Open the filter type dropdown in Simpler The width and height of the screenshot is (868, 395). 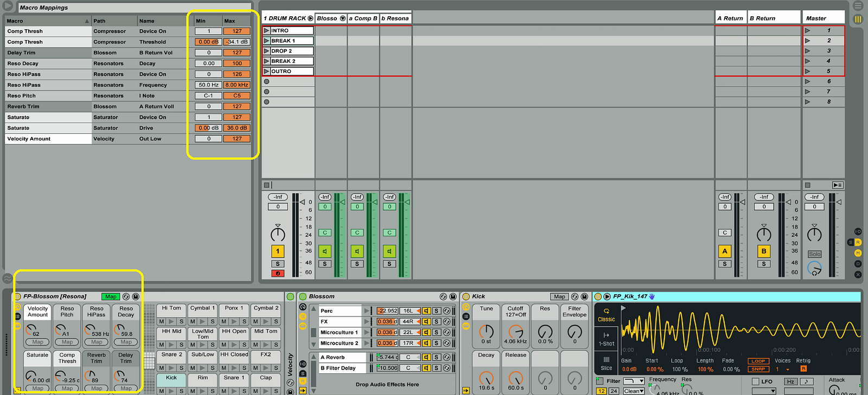[634, 381]
